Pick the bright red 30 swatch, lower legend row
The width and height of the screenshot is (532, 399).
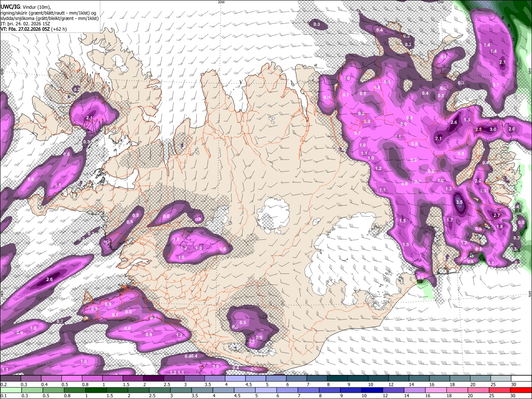(x=521, y=390)
